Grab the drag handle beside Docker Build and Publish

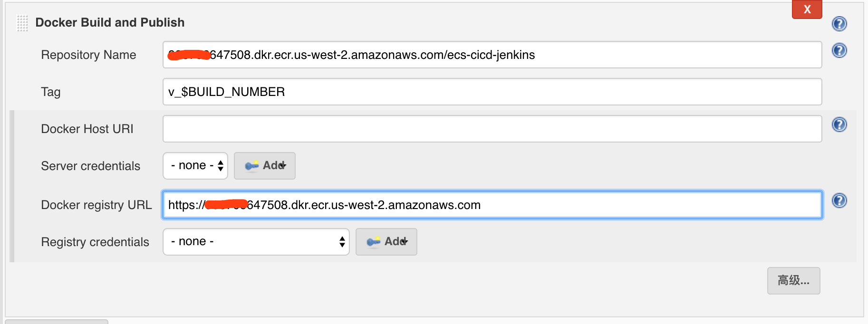[x=22, y=23]
